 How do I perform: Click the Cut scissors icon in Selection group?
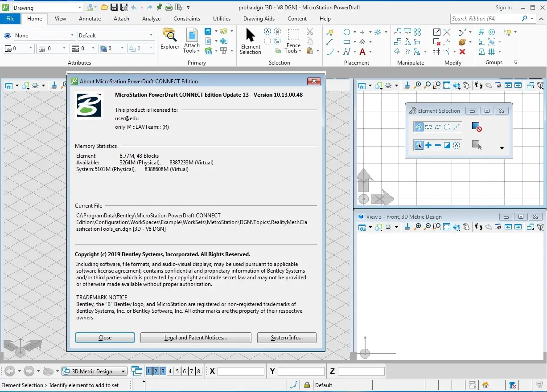coord(310,32)
